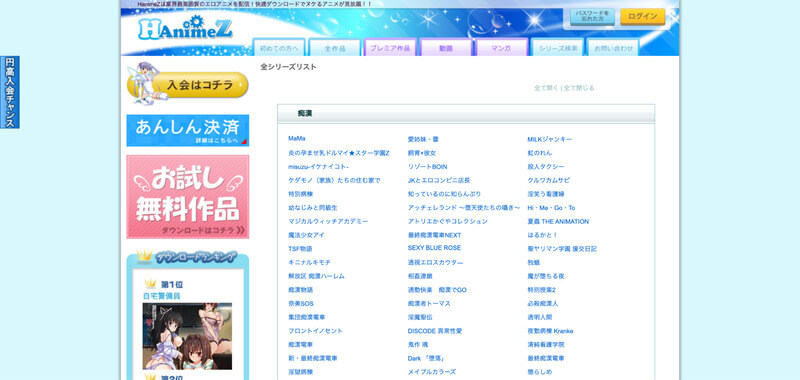Open the お試し無料作品 free trial banner
Screen dimensions: 800x380
coord(188,197)
